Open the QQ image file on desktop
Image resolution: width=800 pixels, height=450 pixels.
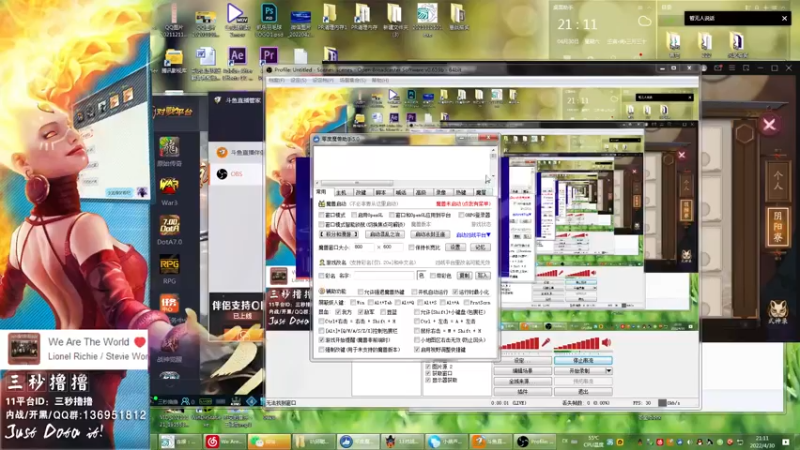pyautogui.click(x=173, y=18)
